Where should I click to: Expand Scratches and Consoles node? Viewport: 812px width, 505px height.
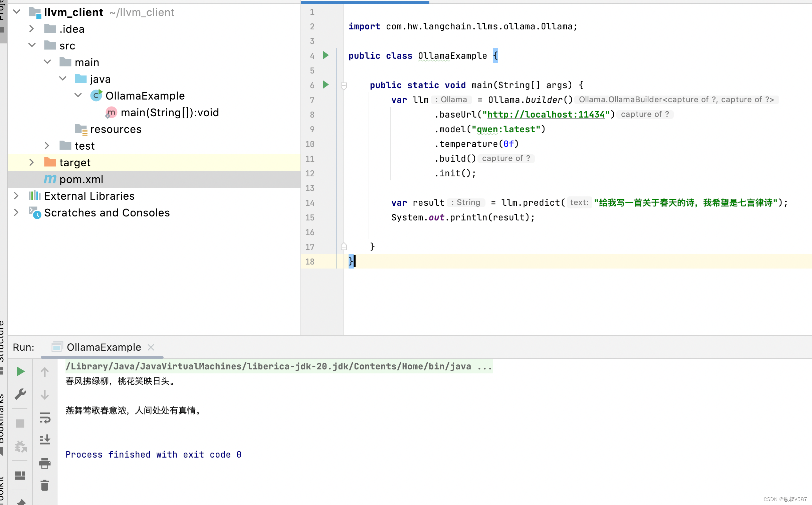16,212
